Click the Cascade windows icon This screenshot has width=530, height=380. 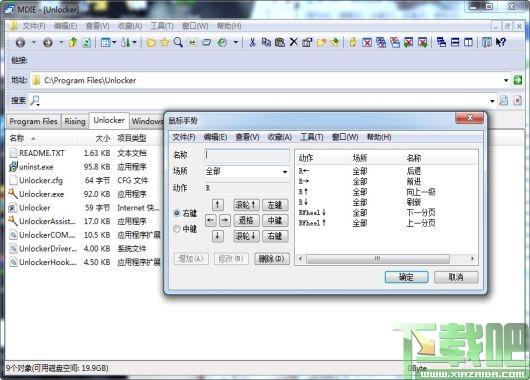pos(441,43)
